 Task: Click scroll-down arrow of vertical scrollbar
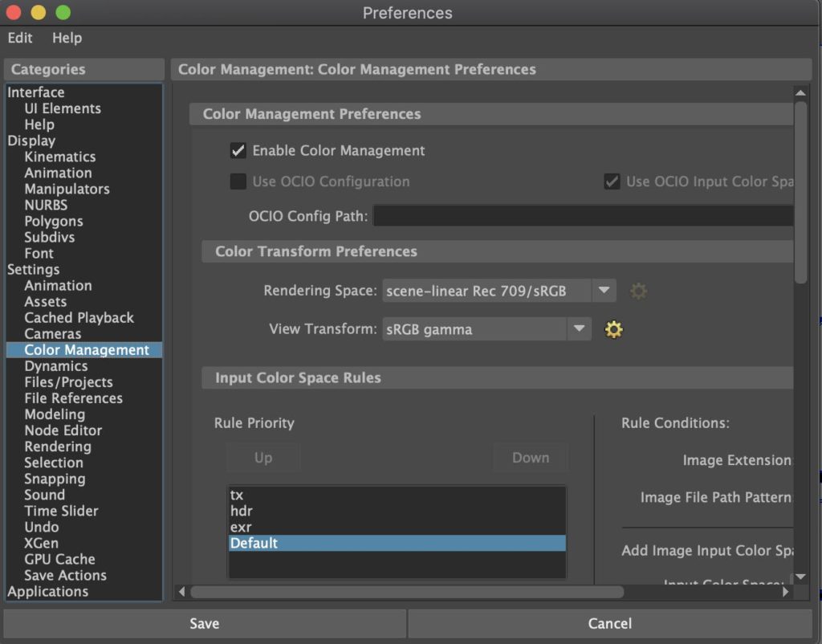pyautogui.click(x=800, y=577)
